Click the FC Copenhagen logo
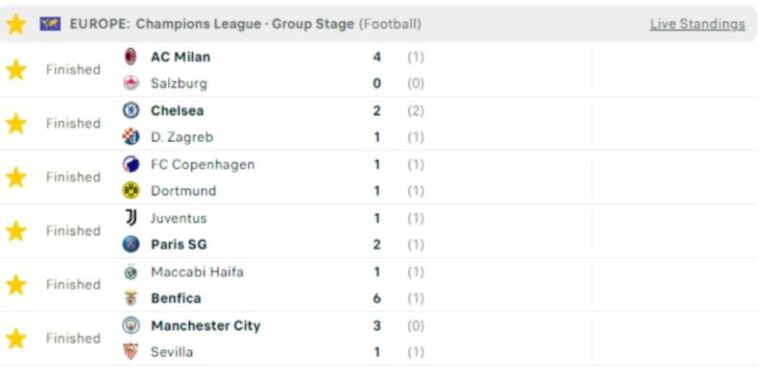The width and height of the screenshot is (768, 379). (x=131, y=165)
